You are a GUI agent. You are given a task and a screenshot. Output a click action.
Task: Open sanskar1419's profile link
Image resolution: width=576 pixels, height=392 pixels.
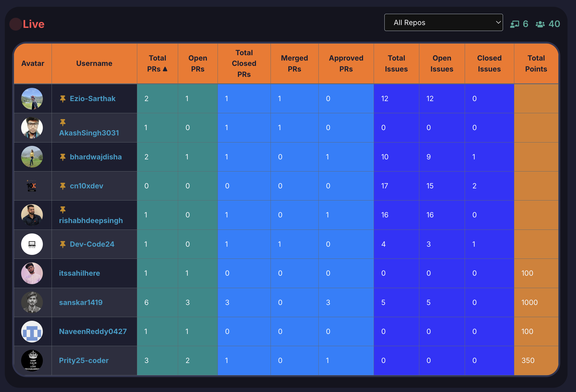coord(81,302)
